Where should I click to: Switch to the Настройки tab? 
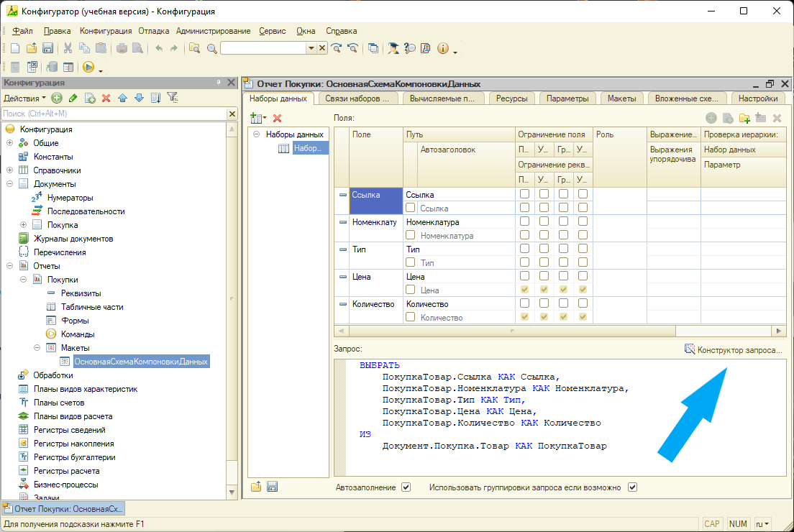(x=757, y=98)
